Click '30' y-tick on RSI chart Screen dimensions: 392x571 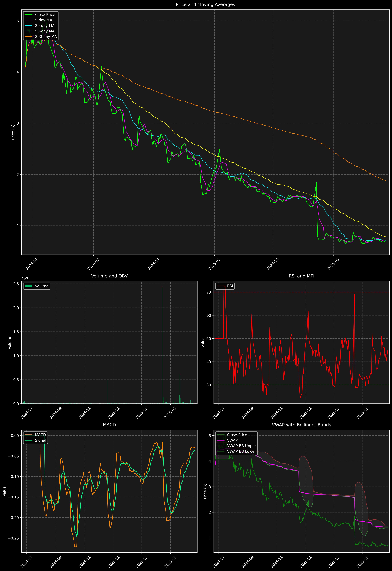209,385
